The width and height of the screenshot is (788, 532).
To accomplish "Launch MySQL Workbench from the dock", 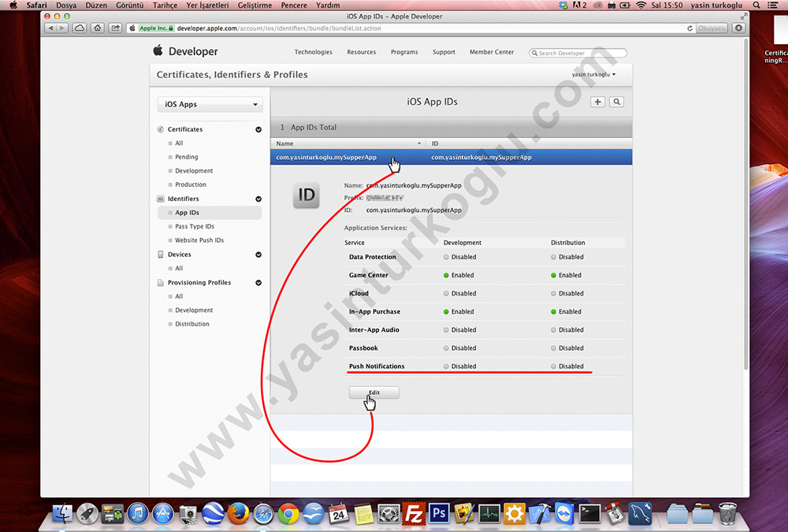I will (x=640, y=514).
